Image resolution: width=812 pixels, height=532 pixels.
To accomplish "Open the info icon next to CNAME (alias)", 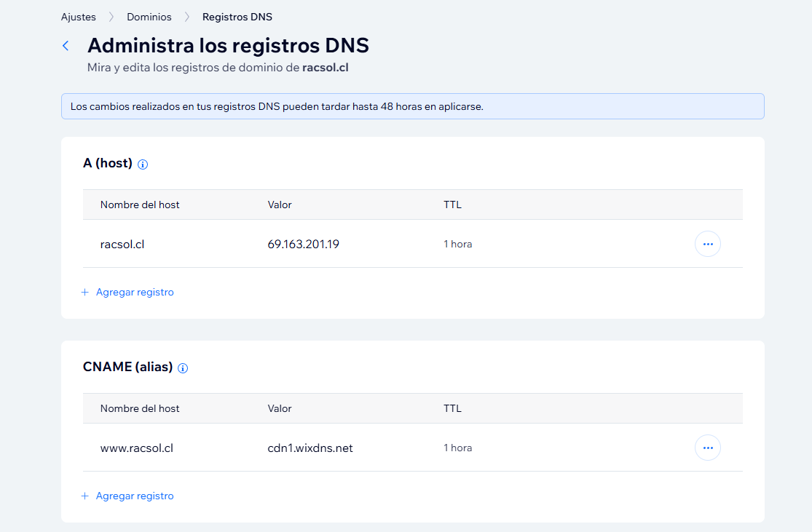I will pyautogui.click(x=183, y=368).
